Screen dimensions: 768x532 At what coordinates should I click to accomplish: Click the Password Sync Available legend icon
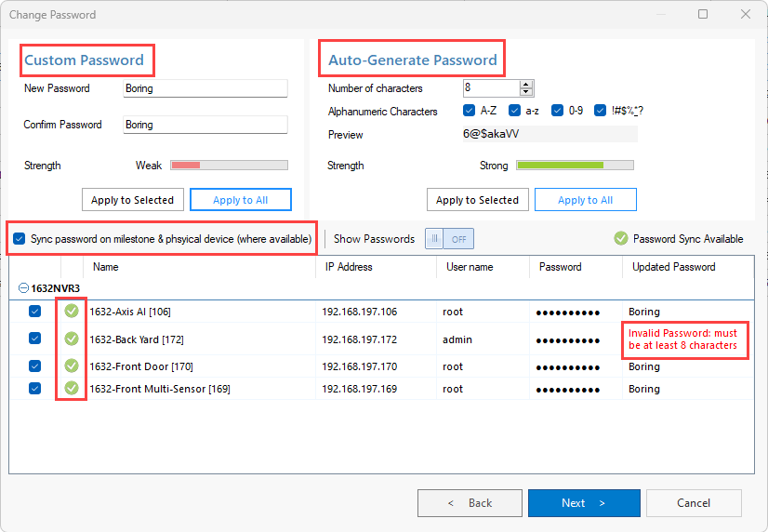[x=620, y=239]
